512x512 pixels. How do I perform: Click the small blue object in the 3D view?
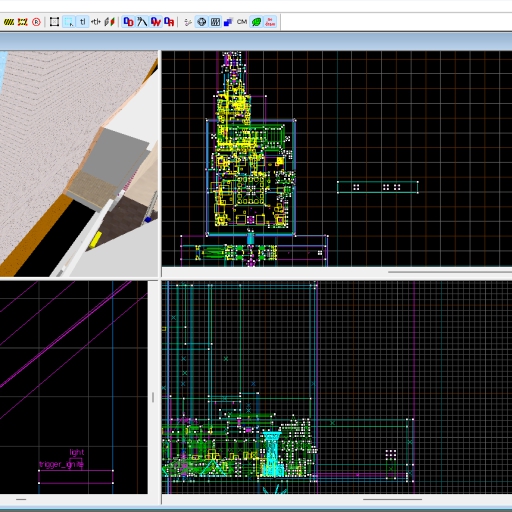tap(148, 220)
